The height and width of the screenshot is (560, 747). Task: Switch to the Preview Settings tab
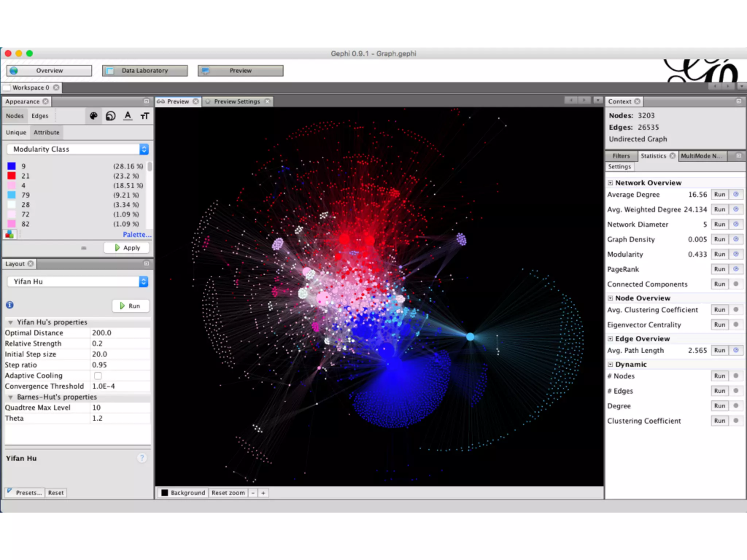point(237,101)
